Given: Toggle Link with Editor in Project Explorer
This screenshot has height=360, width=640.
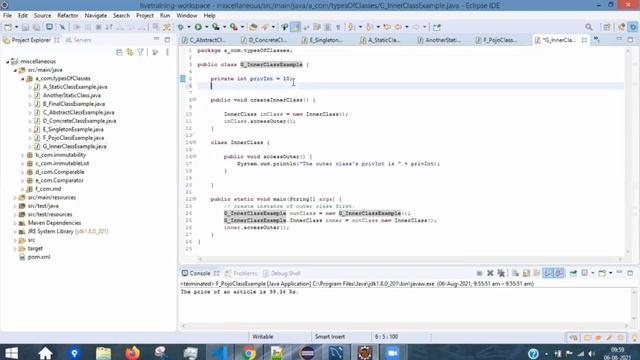Looking at the screenshot, I should (x=130, y=52).
